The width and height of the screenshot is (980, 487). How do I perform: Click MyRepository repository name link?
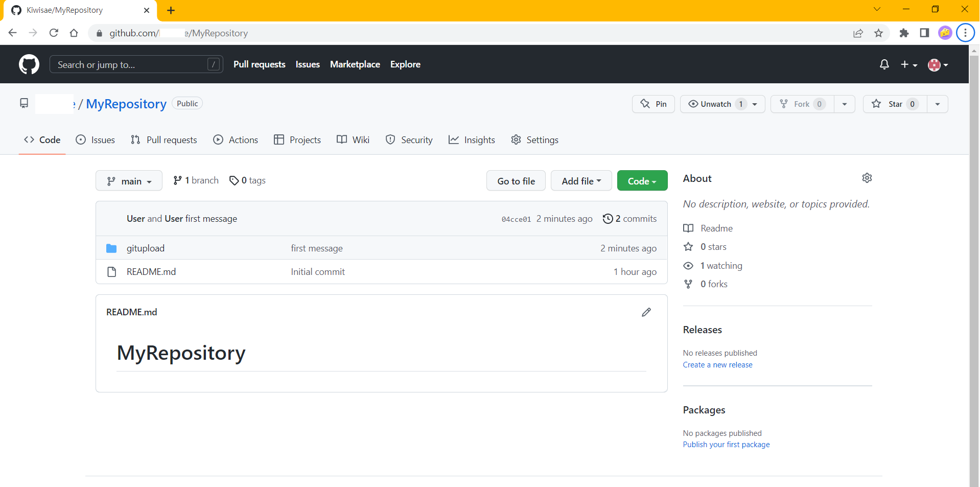pos(126,104)
